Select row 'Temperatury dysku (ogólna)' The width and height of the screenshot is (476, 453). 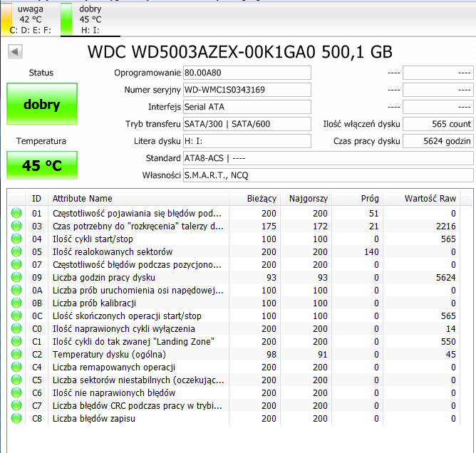(x=234, y=354)
